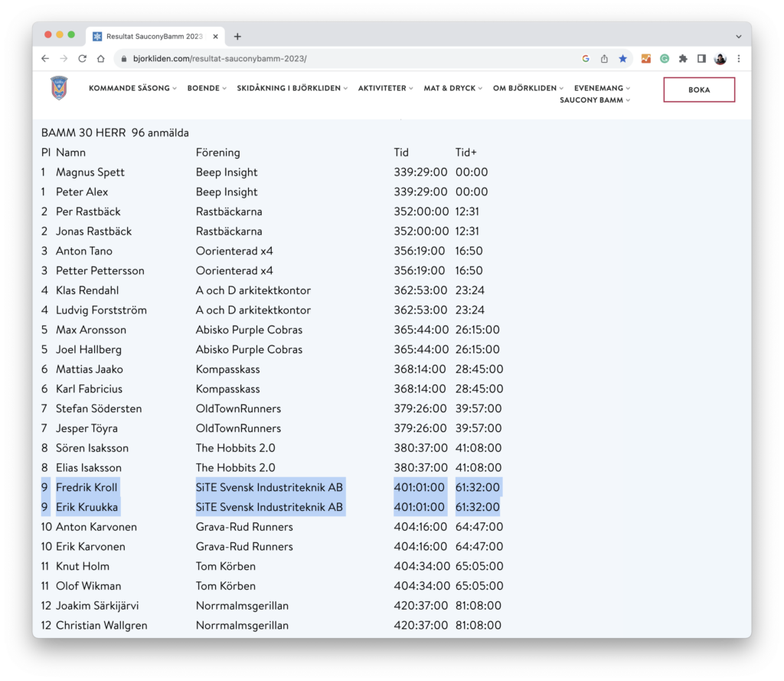
Task: Click the Tid+ column header
Action: coord(466,152)
